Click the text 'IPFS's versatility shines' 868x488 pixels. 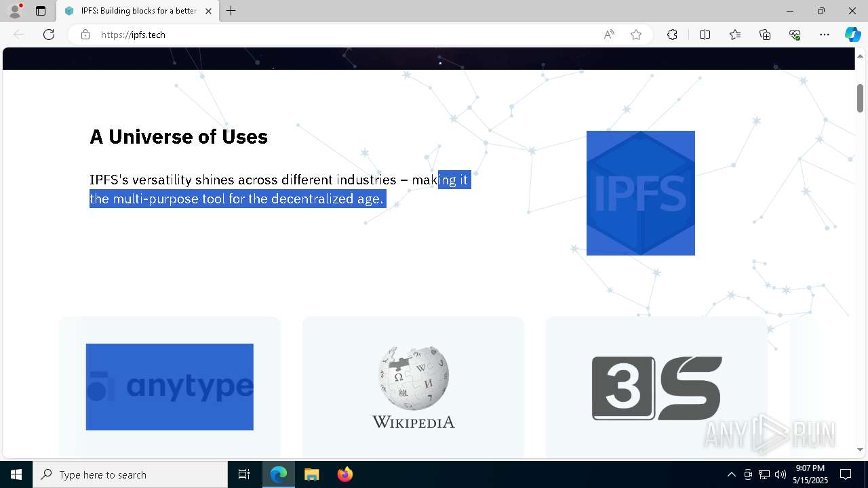(x=163, y=180)
